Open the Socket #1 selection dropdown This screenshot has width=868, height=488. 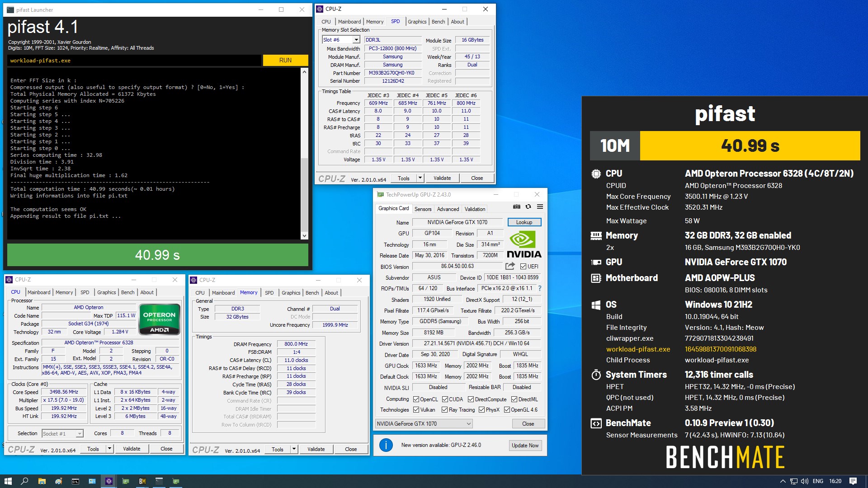tap(80, 434)
